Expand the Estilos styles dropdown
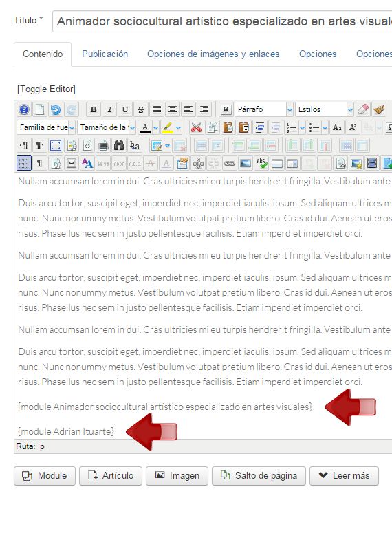Screen dimensions: 392x542 (324, 109)
